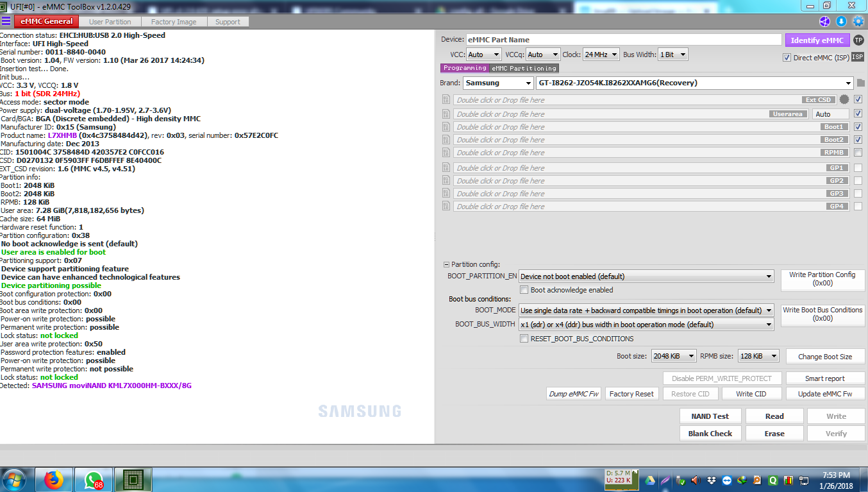868x492 pixels.
Task: Click the chip icon next to Ext CSD
Action: 844,99
